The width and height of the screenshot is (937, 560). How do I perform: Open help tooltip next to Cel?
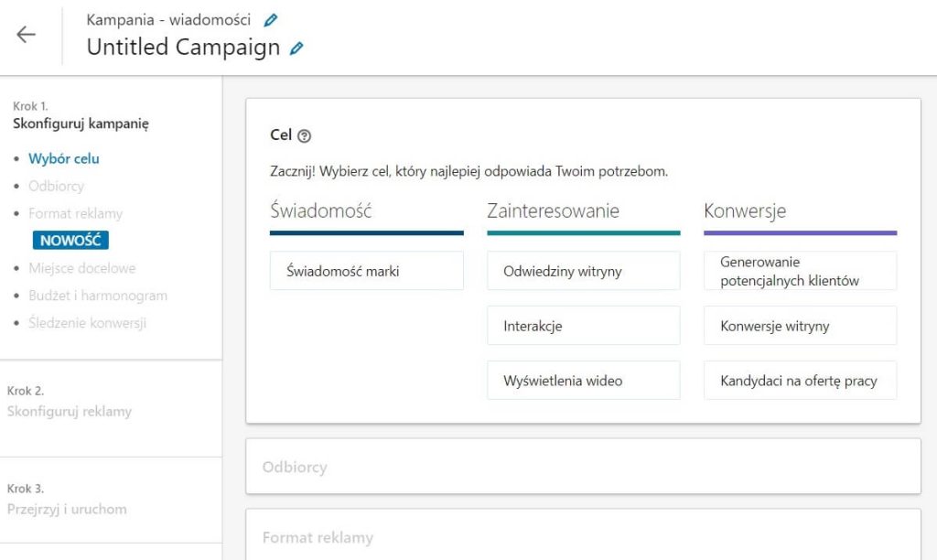tap(305, 135)
